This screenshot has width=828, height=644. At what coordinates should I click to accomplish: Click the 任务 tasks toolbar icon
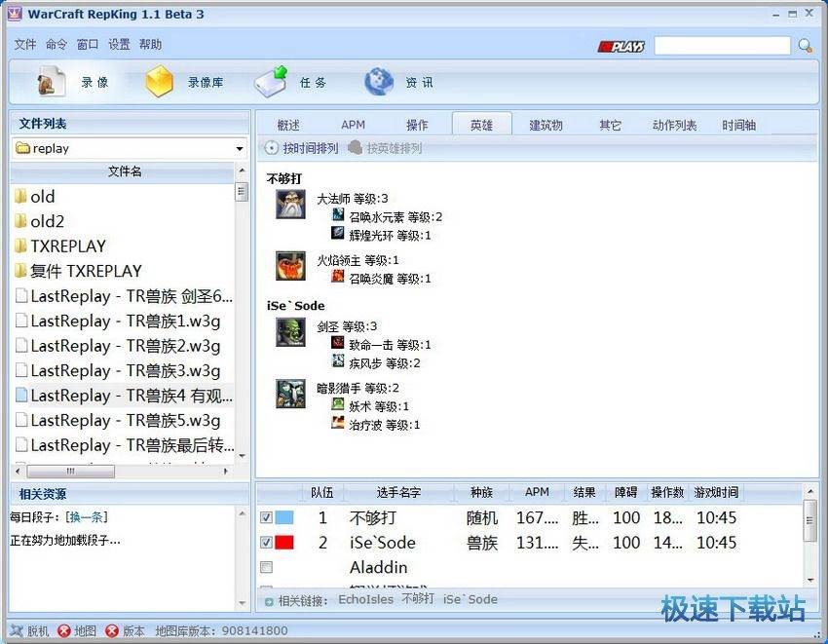click(x=271, y=83)
